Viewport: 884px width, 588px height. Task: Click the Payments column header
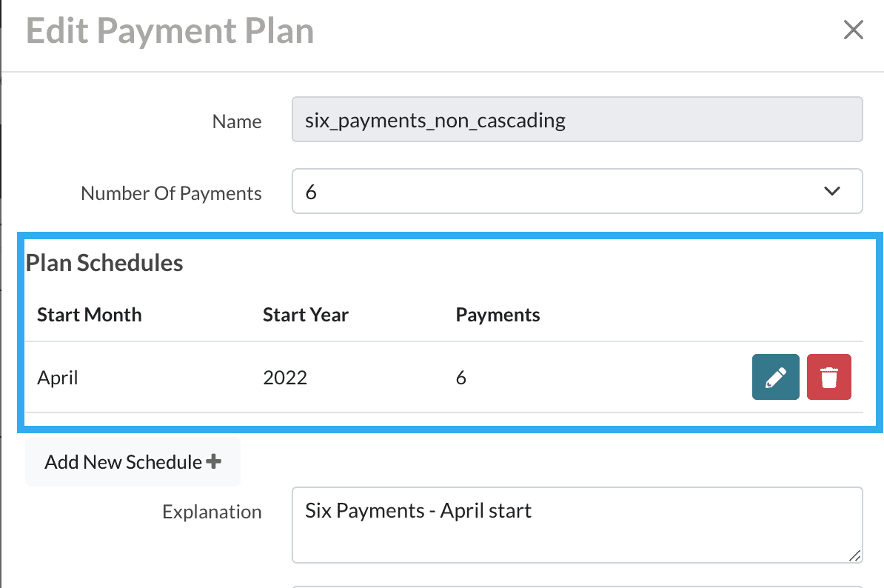(x=498, y=315)
